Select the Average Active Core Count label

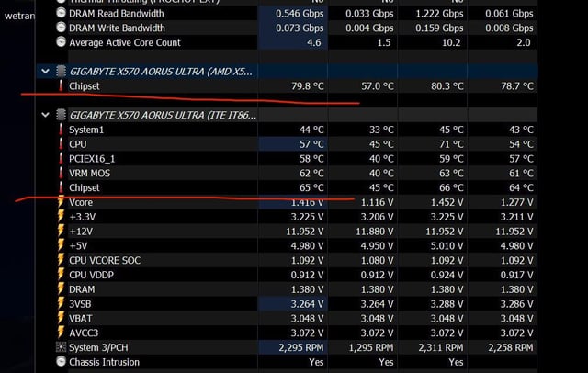(x=125, y=42)
